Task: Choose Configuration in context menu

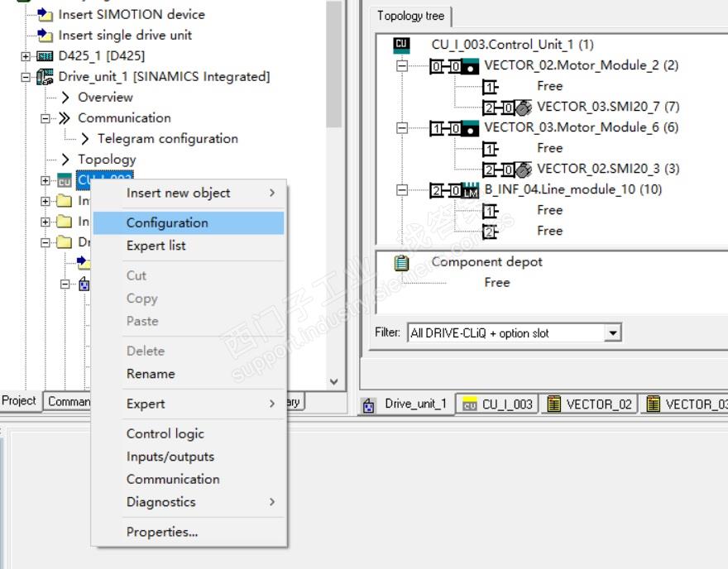Action: pos(189,222)
